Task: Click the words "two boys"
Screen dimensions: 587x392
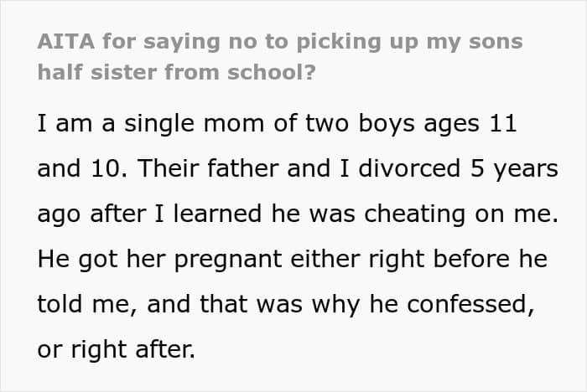Action: [329, 125]
